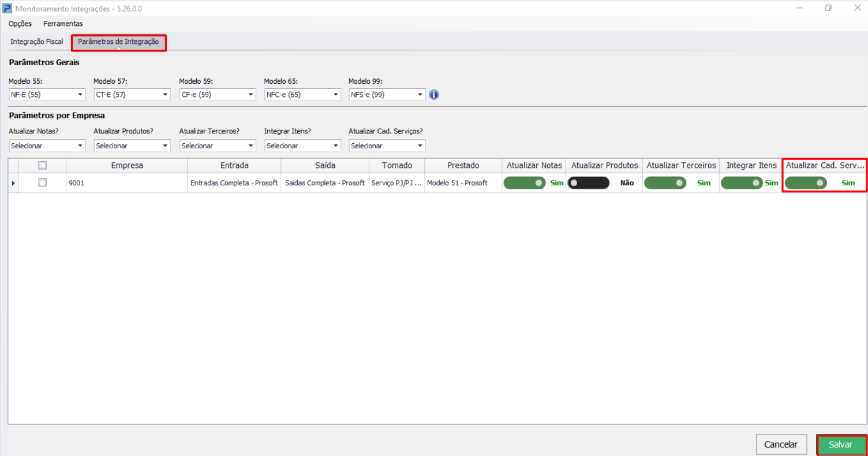Click the blue info icon beside Modelo 99
Image resolution: width=868 pixels, height=456 pixels.
point(434,95)
